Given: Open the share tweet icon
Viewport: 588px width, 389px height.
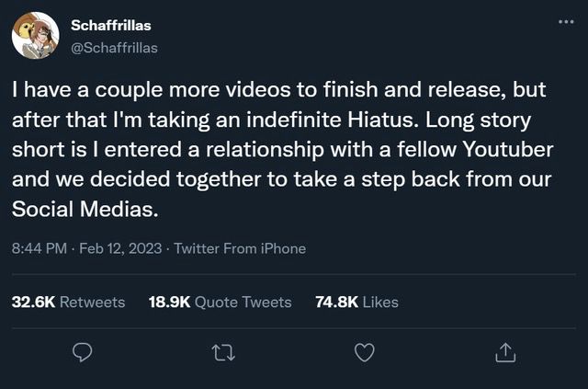Looking at the screenshot, I should point(505,351).
